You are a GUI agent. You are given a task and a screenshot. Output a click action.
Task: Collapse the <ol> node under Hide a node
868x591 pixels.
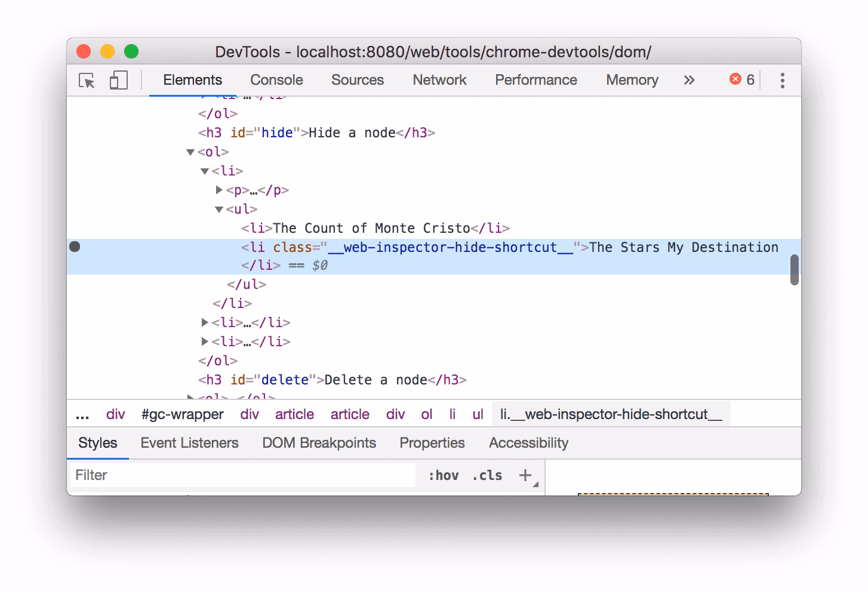(190, 152)
